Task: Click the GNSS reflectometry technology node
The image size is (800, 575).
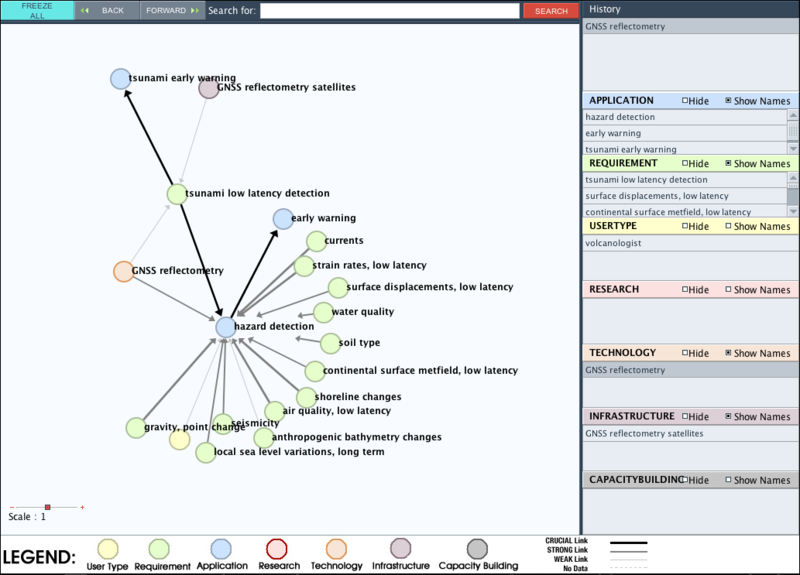Action: tap(123, 271)
